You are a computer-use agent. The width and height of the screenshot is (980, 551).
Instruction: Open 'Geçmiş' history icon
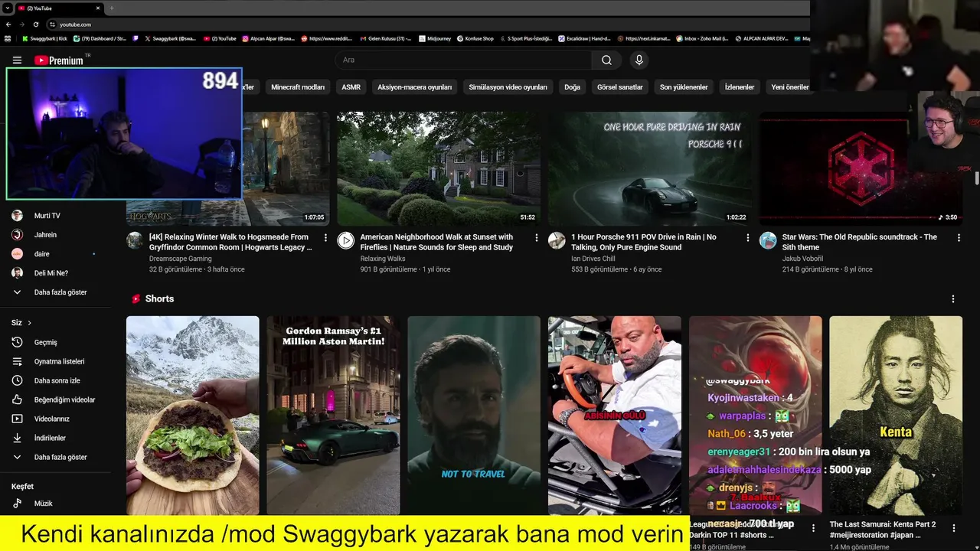[17, 342]
